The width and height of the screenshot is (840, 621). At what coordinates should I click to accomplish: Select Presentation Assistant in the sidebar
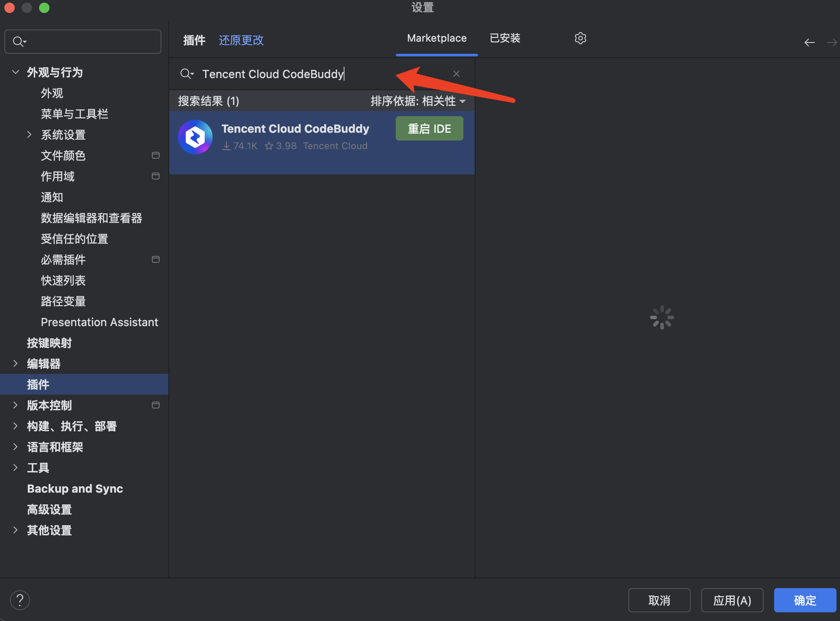[99, 322]
